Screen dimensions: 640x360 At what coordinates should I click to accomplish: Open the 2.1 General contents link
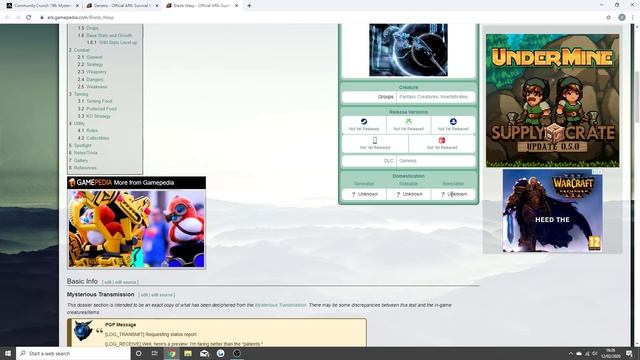coord(90,57)
